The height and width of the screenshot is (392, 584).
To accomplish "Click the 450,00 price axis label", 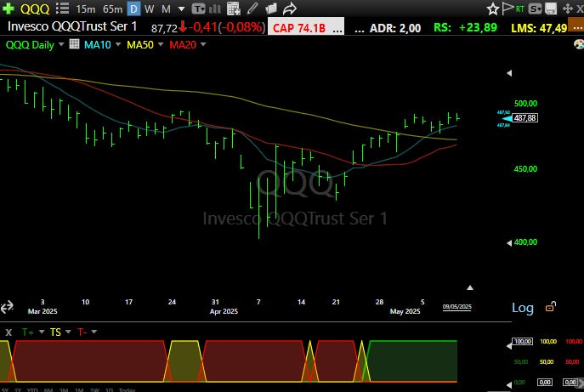I will [x=525, y=169].
